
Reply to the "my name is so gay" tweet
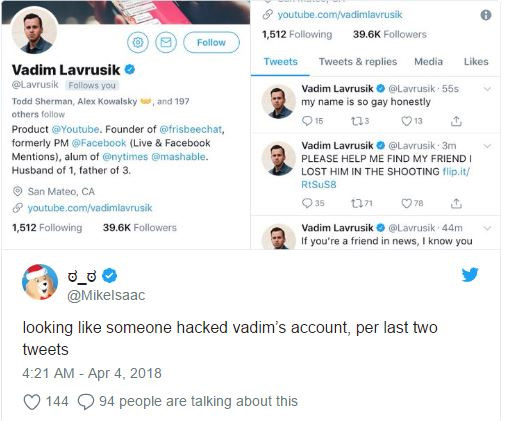[307, 121]
